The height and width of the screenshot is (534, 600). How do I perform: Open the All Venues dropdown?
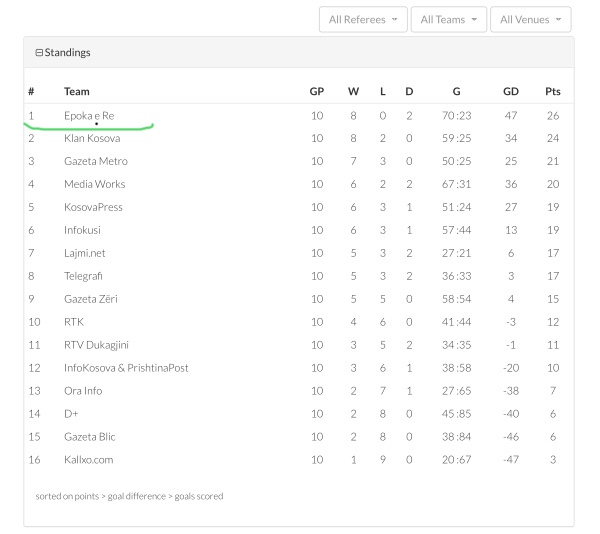click(530, 20)
